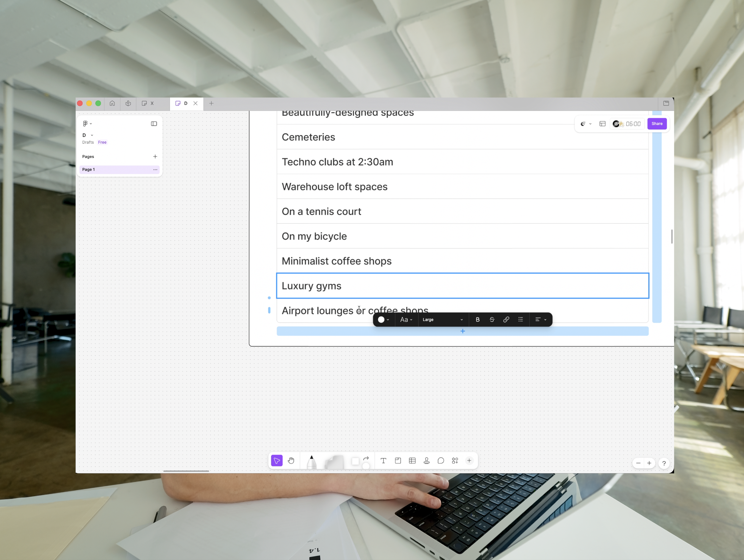The image size is (744, 560).
Task: Open a new tab with the plus
Action: [211, 103]
